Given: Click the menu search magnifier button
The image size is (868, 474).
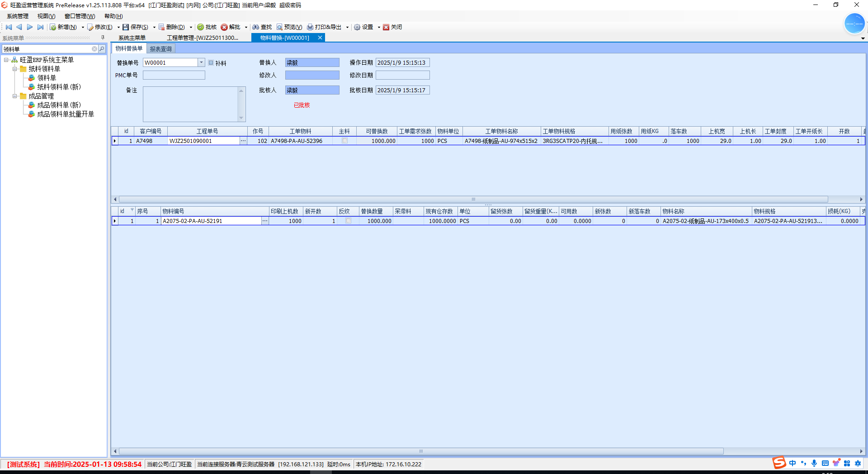Looking at the screenshot, I should point(102,49).
